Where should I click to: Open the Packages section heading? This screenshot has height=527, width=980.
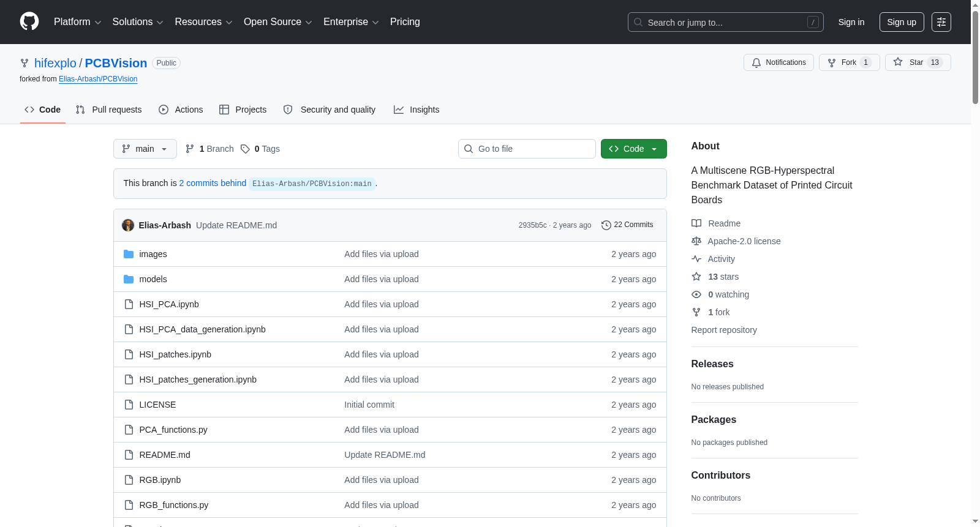[x=714, y=419]
